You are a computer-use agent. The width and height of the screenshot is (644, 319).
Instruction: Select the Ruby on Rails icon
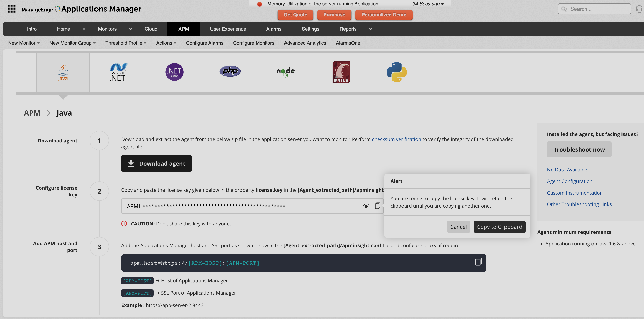tap(341, 72)
